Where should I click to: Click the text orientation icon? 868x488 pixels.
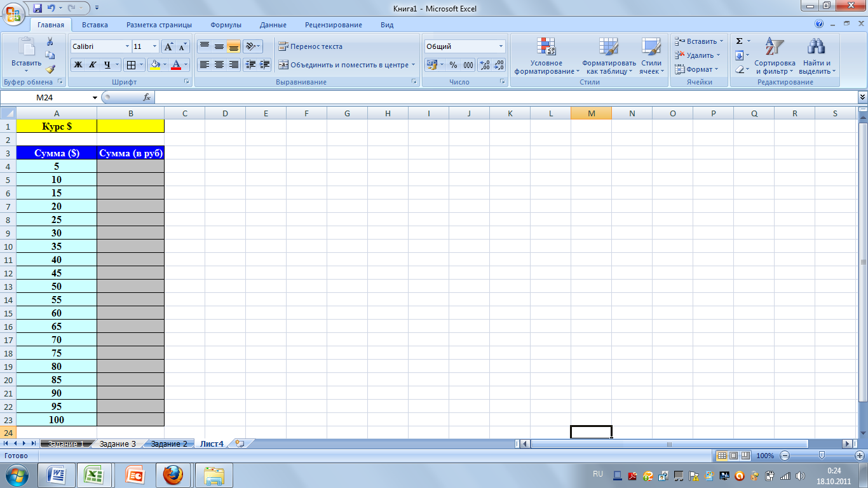pos(250,46)
